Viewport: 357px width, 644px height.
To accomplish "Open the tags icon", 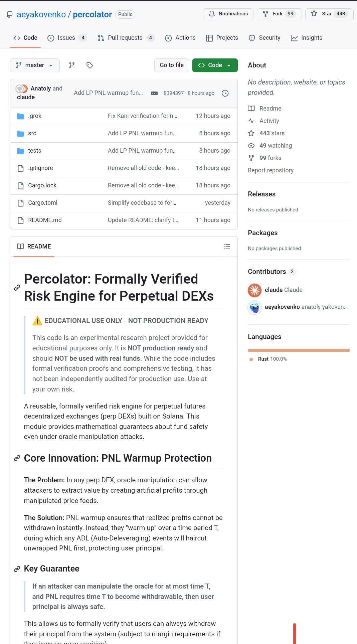I will pos(90,65).
